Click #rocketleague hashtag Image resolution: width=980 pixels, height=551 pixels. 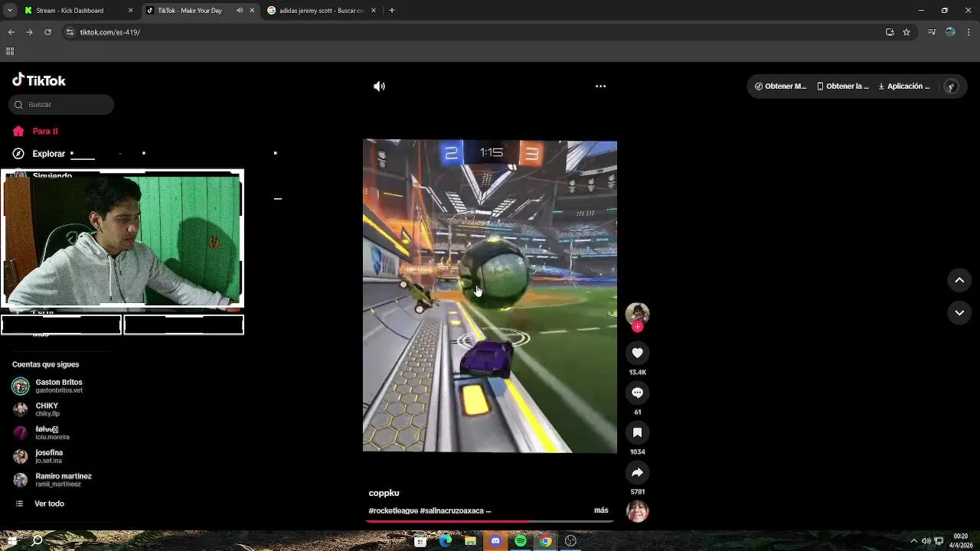[393, 511]
